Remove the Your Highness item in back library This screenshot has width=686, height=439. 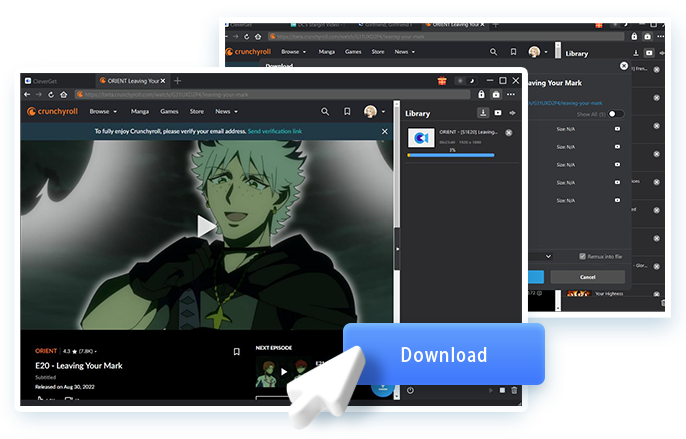[657, 294]
